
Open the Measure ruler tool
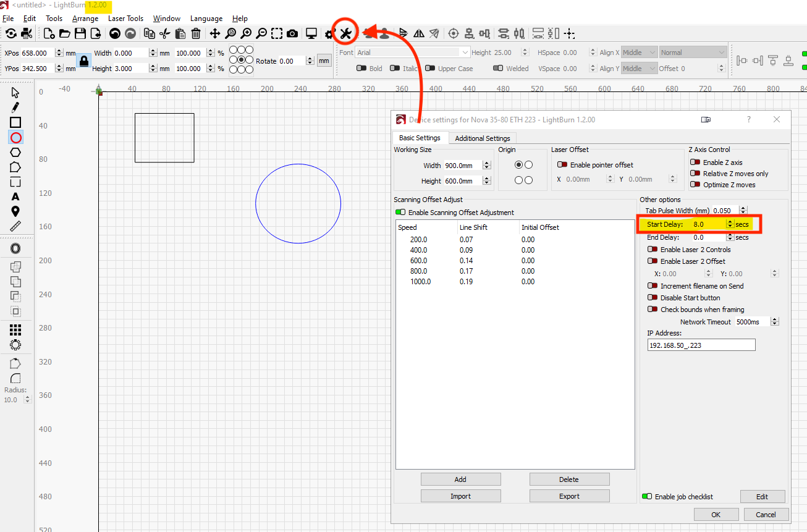pos(15,226)
